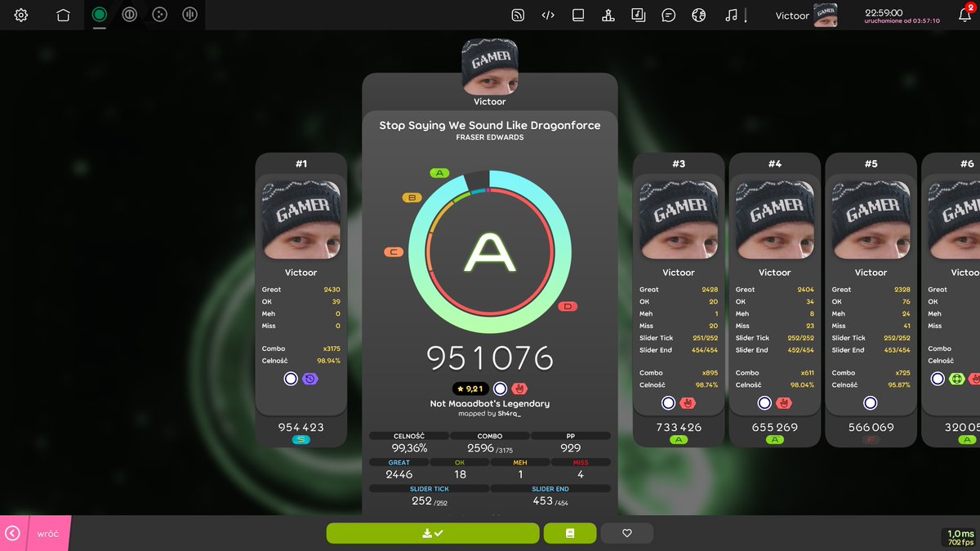Click the avatar on the #5 score card
Screen dimensions: 980x551
pyautogui.click(x=871, y=218)
